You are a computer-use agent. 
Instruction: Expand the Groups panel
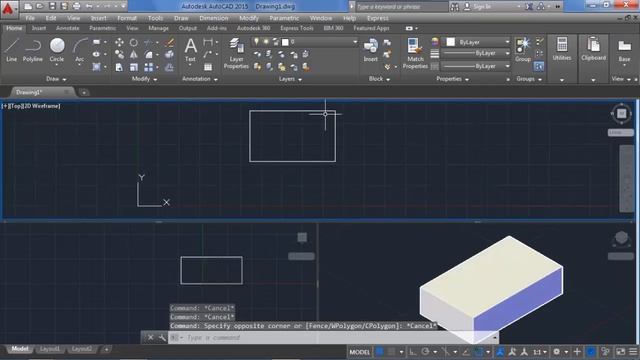529,79
